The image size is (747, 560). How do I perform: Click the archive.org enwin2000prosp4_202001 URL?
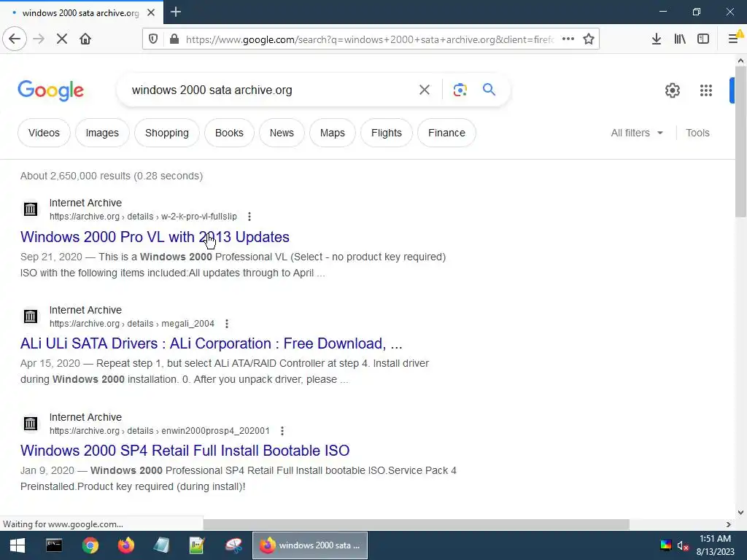click(160, 431)
